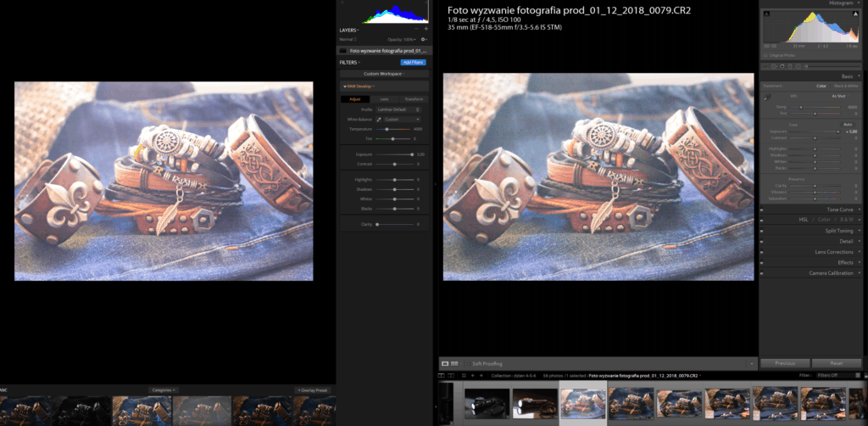
Task: Select the first flashlight thumbnail in filmstrip
Action: (x=487, y=403)
